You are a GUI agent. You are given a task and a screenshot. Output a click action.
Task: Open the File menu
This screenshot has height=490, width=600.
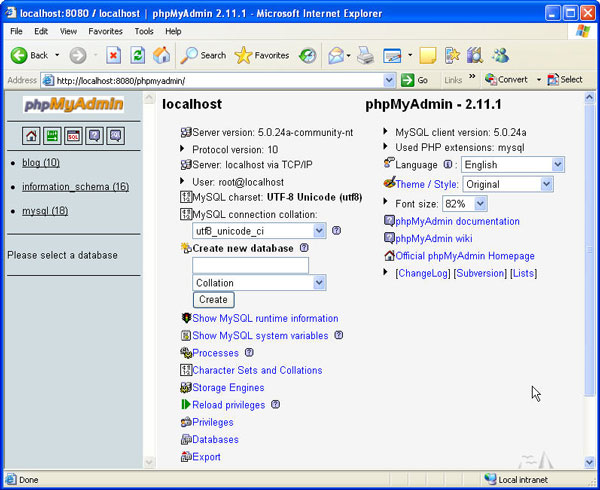pyautogui.click(x=16, y=31)
